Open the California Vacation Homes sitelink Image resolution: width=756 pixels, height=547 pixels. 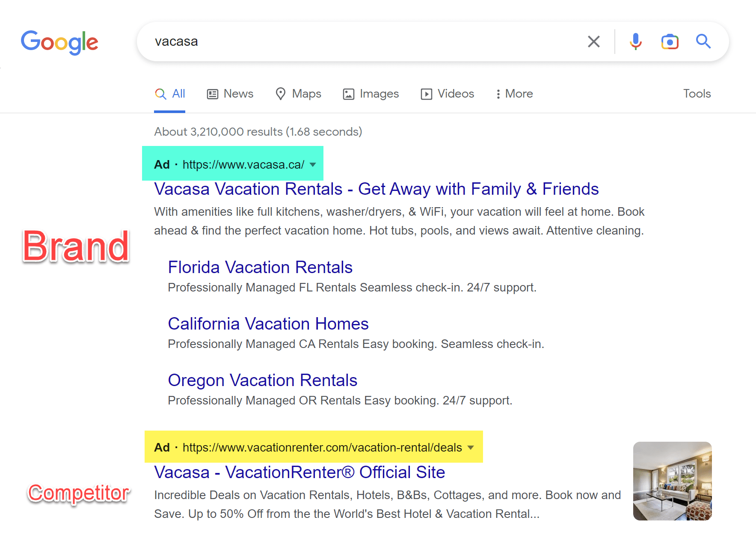[268, 324]
